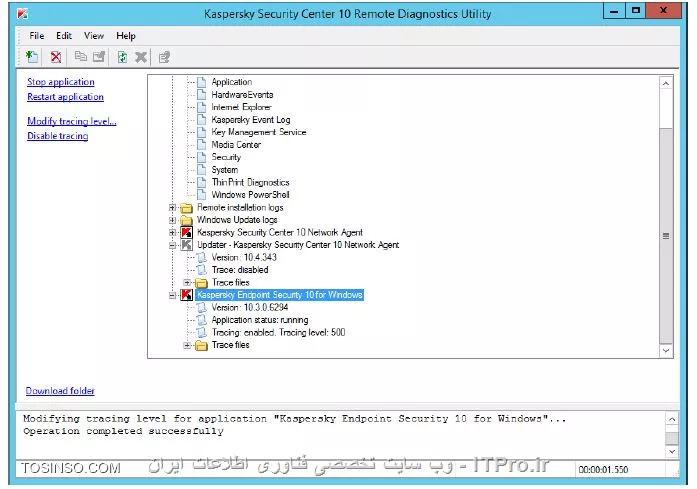
Task: Collapse Kaspersky Endpoint Security 10 for Windows node
Action: (172, 295)
